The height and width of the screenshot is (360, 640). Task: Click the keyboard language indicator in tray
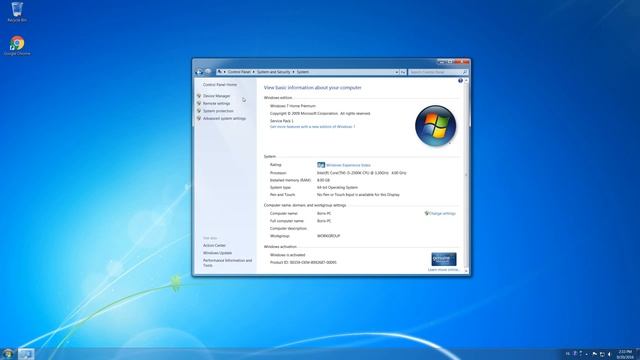click(568, 354)
